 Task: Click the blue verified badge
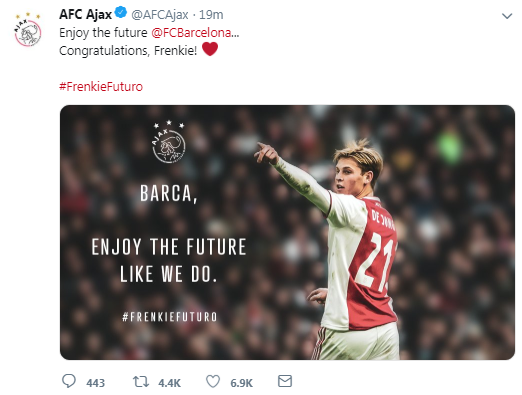[121, 13]
